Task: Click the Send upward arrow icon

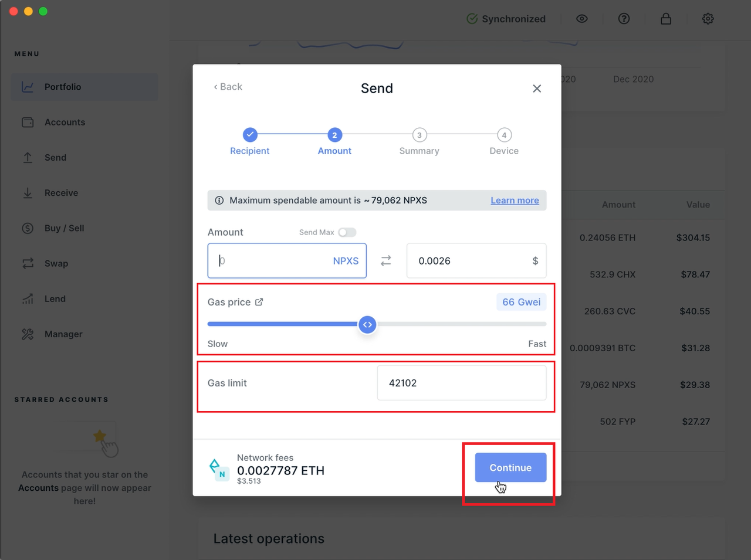Action: click(28, 157)
